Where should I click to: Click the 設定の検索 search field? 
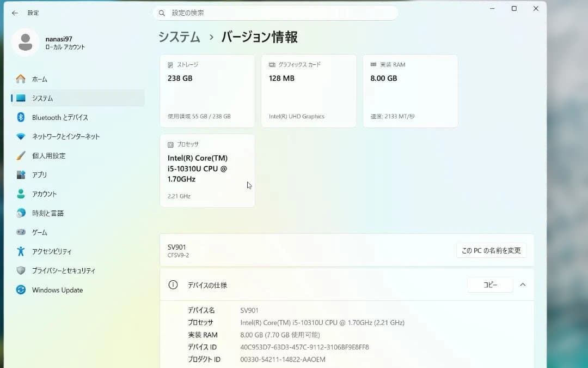pos(275,13)
